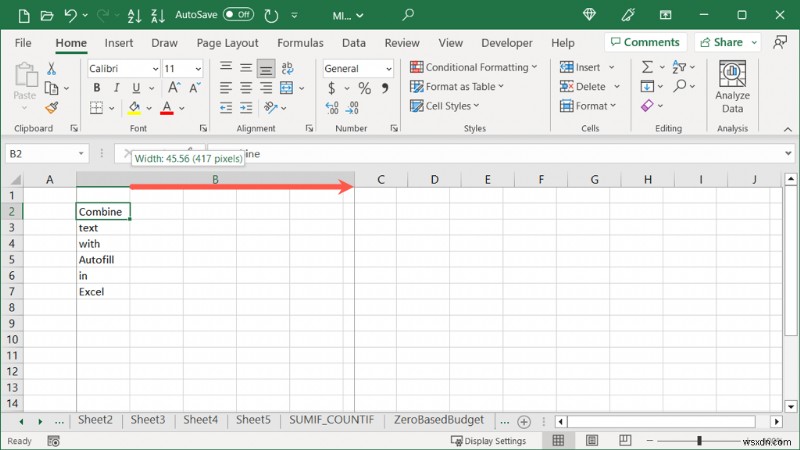This screenshot has height=450, width=800.
Task: Open the ZeroBasedBudget sheet tab
Action: pyautogui.click(x=439, y=420)
